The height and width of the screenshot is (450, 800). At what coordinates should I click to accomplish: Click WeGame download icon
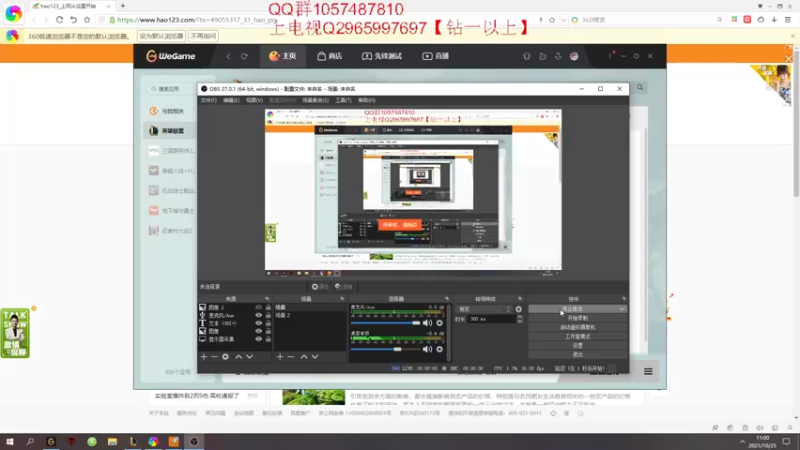[x=558, y=56]
